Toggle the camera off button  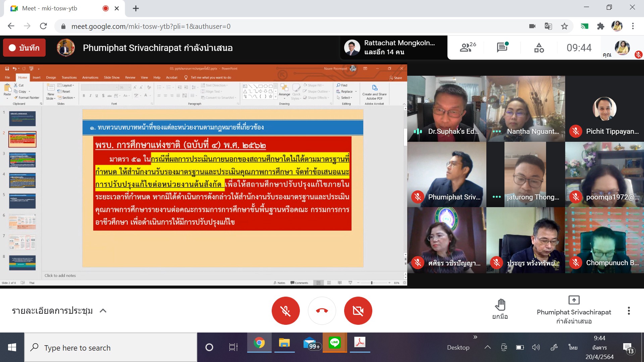tap(358, 311)
